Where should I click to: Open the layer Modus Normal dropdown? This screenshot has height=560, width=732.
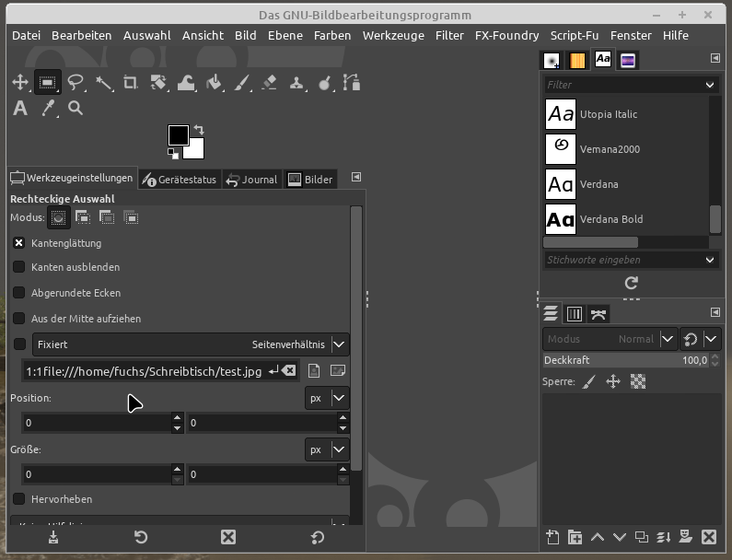click(x=610, y=339)
